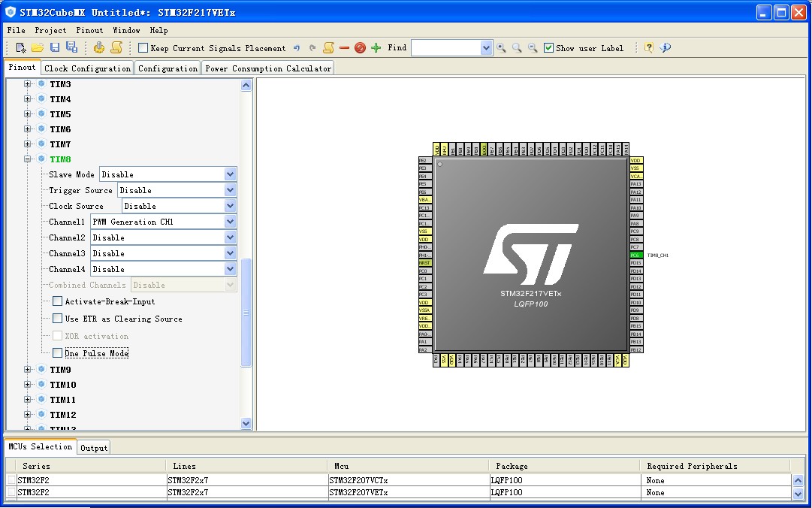Click the peripheral tree scrollbar thumb
The width and height of the screenshot is (812, 508).
(246, 313)
